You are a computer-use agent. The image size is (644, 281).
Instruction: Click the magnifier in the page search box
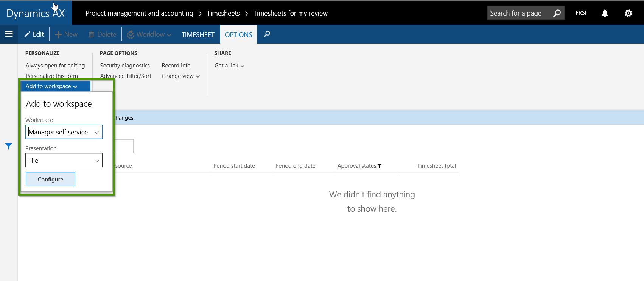click(x=557, y=13)
